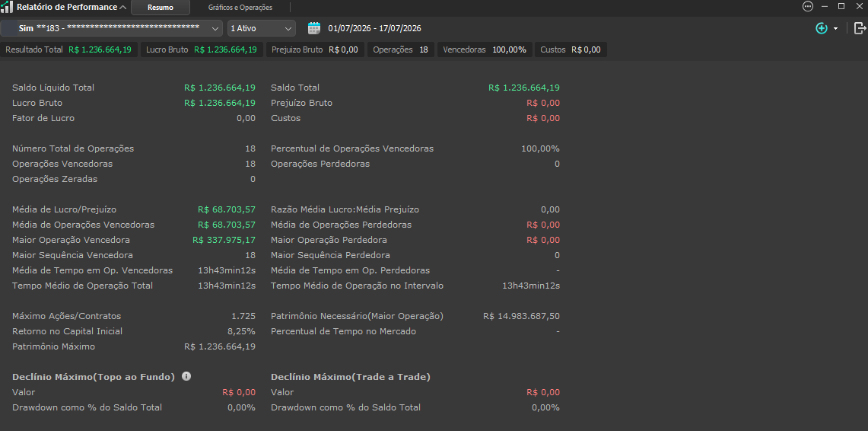
Task: Expand the arrow next to the plus icon
Action: click(835, 28)
